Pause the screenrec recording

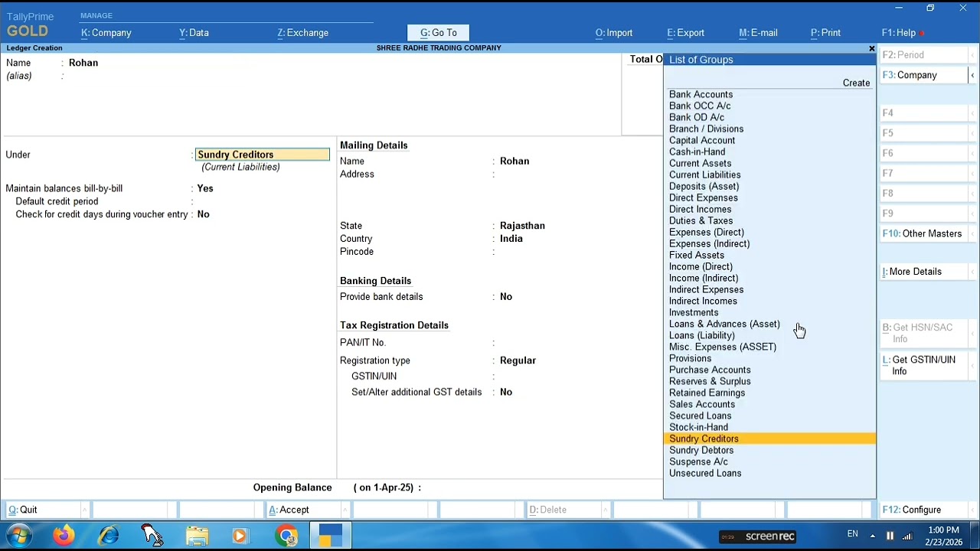pos(890,536)
